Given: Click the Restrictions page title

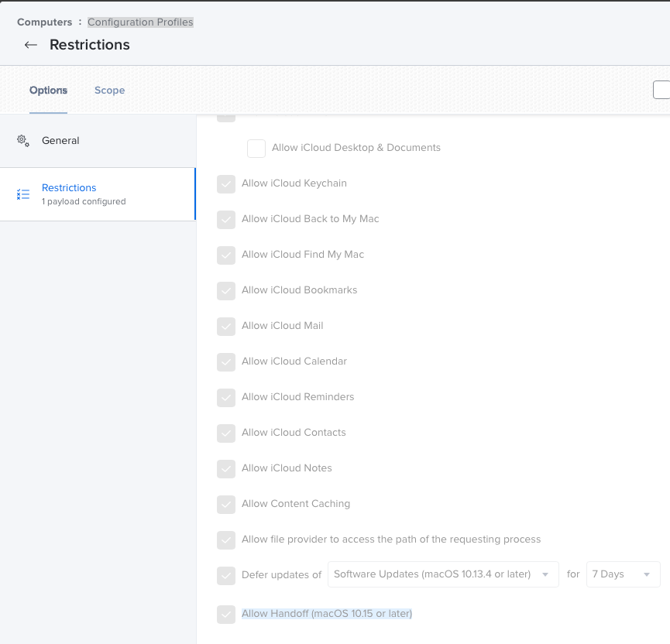Looking at the screenshot, I should pyautogui.click(x=90, y=45).
